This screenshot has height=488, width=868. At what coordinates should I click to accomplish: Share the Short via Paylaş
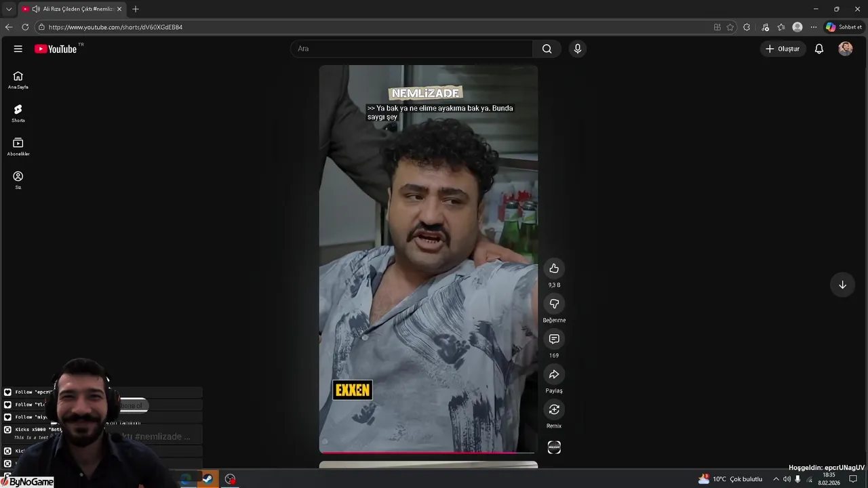coord(554,374)
